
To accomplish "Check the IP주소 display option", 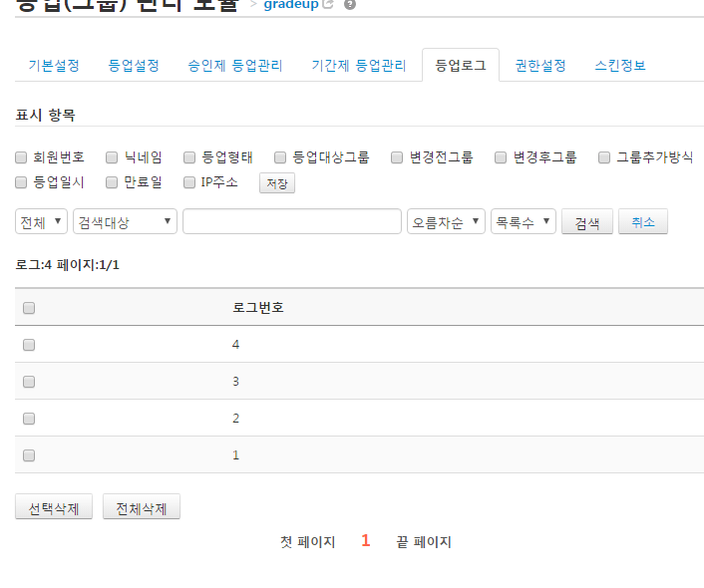I will click(x=189, y=182).
